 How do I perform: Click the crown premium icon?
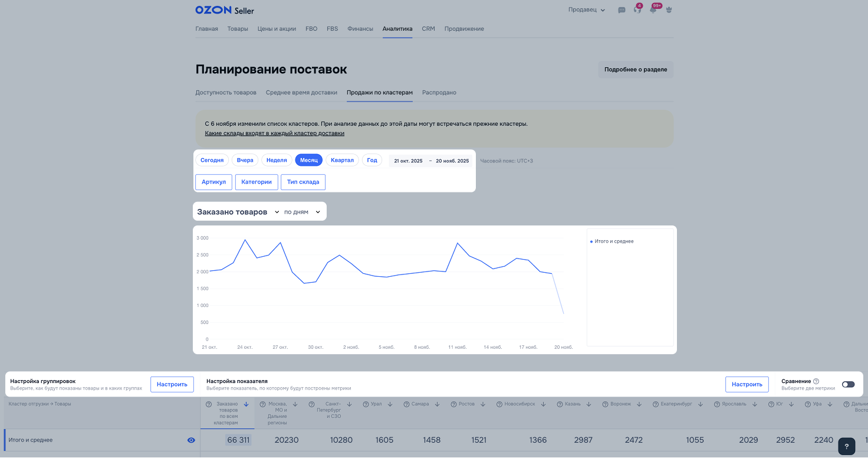coord(669,10)
